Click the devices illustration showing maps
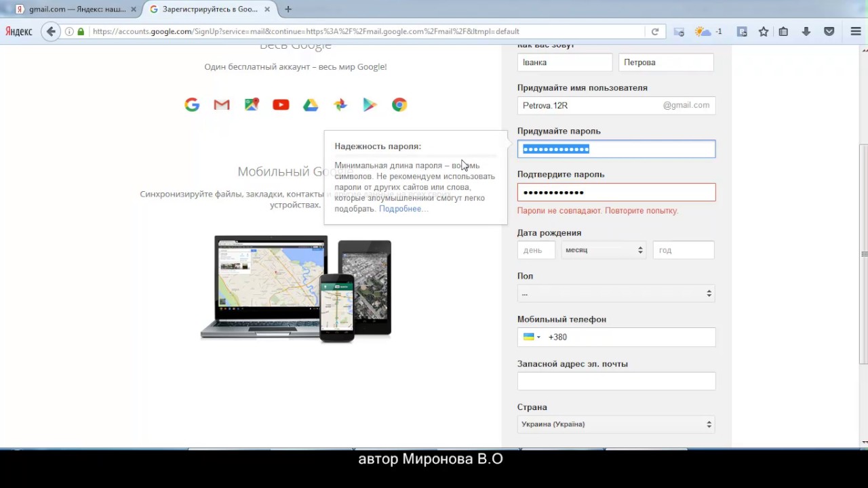The image size is (868, 488). pos(296,289)
